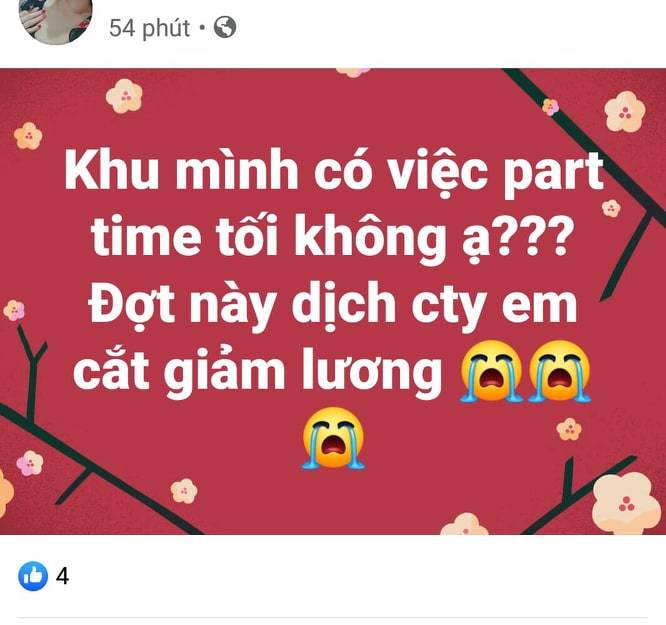666x625 pixels.
Task: Click the small flower right of lone emoji
Action: tap(569, 429)
